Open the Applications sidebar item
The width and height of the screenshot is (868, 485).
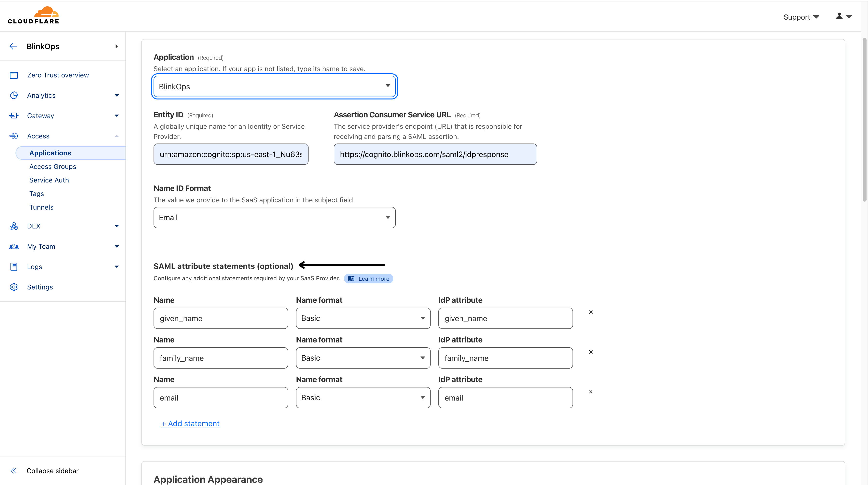[x=70, y=153]
